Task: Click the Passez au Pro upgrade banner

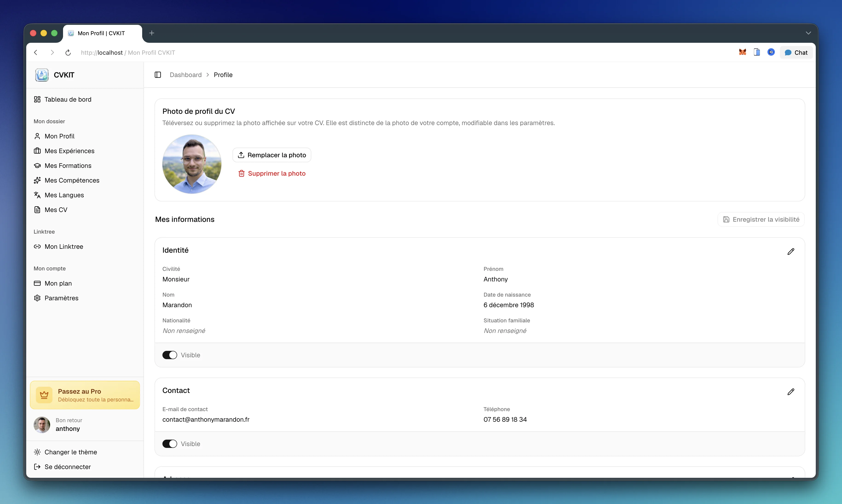Action: point(85,395)
